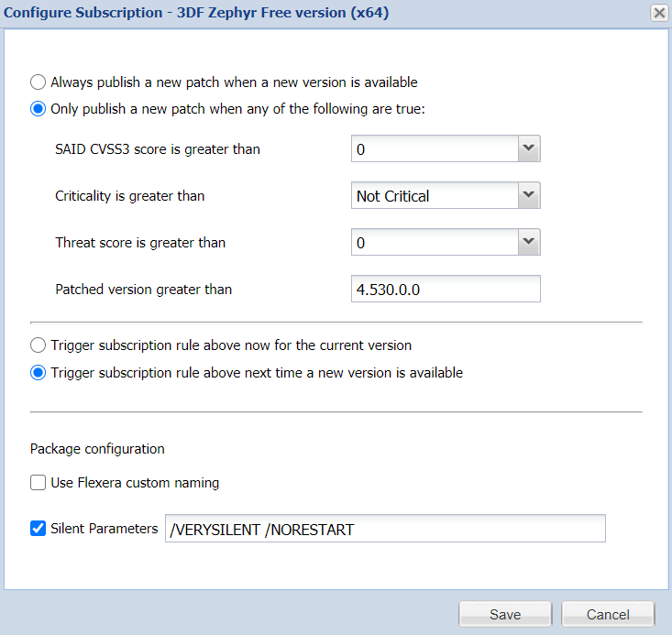The image size is (672, 635).
Task: Select 'Always publish a new patch' option
Action: coord(39,82)
